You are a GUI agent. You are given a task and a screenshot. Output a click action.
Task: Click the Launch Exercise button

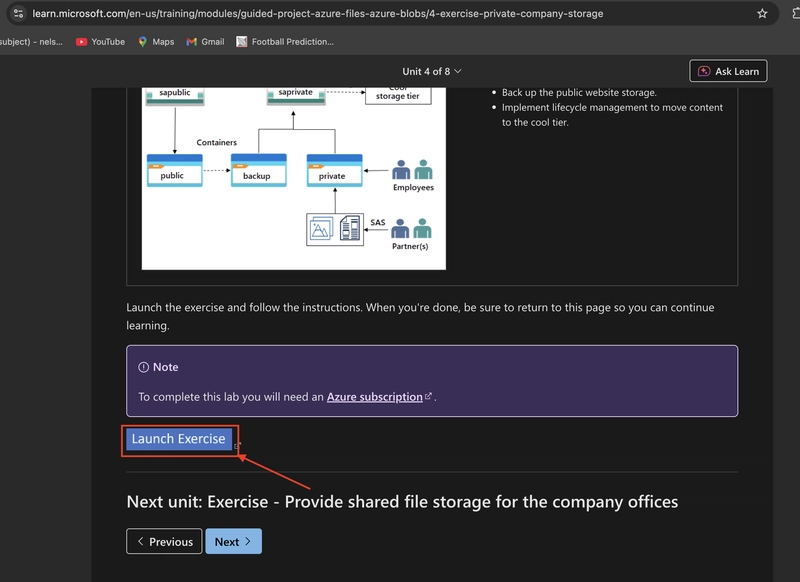[179, 439]
